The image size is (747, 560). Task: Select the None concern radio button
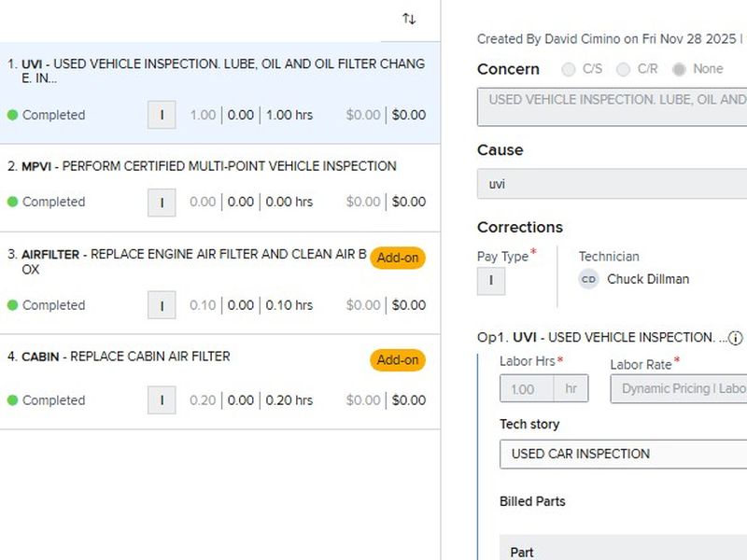tap(679, 69)
